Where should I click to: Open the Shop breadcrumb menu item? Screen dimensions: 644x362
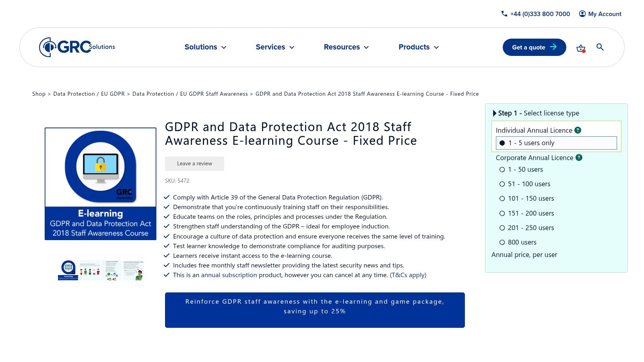(x=39, y=94)
